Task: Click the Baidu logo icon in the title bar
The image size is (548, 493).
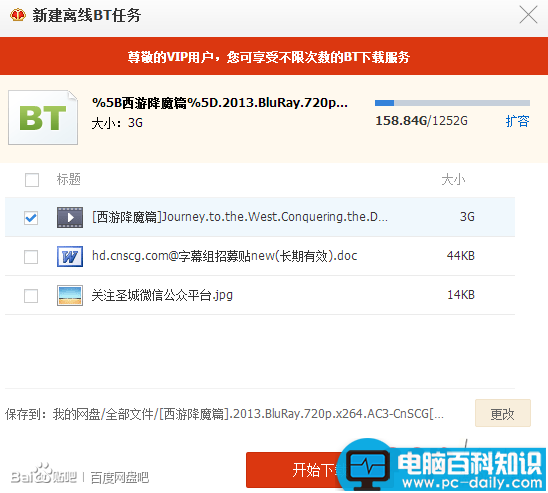Action: [17, 15]
